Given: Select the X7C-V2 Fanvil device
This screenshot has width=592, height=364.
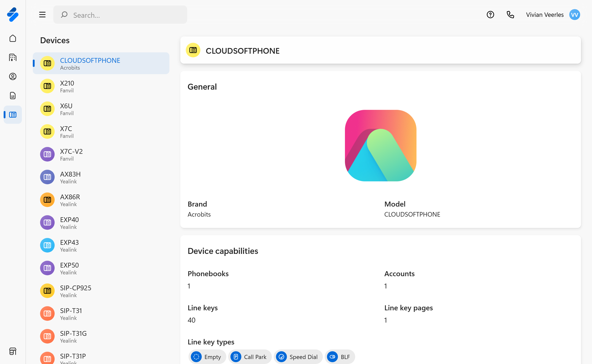Looking at the screenshot, I should pos(101,154).
